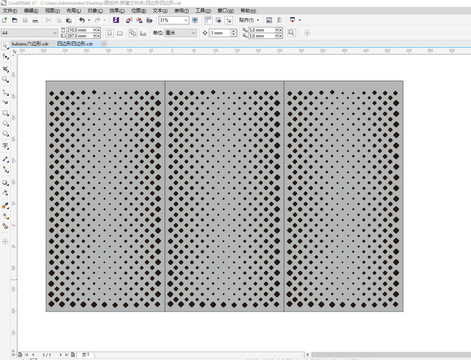Image resolution: width=471 pixels, height=360 pixels.
Task: Select the Ellipse tool in the toolbox
Action: click(x=5, y=123)
